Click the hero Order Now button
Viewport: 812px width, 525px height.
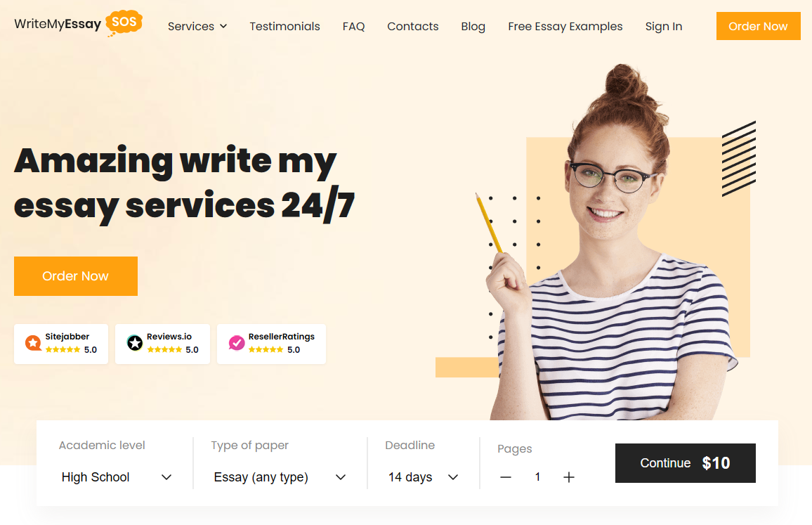[x=76, y=276]
